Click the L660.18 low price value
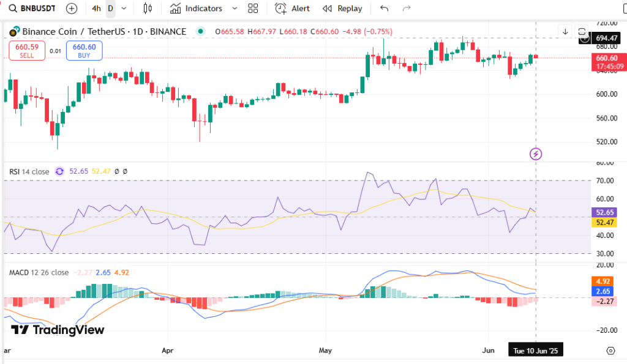This screenshot has height=364, width=627. (293, 32)
